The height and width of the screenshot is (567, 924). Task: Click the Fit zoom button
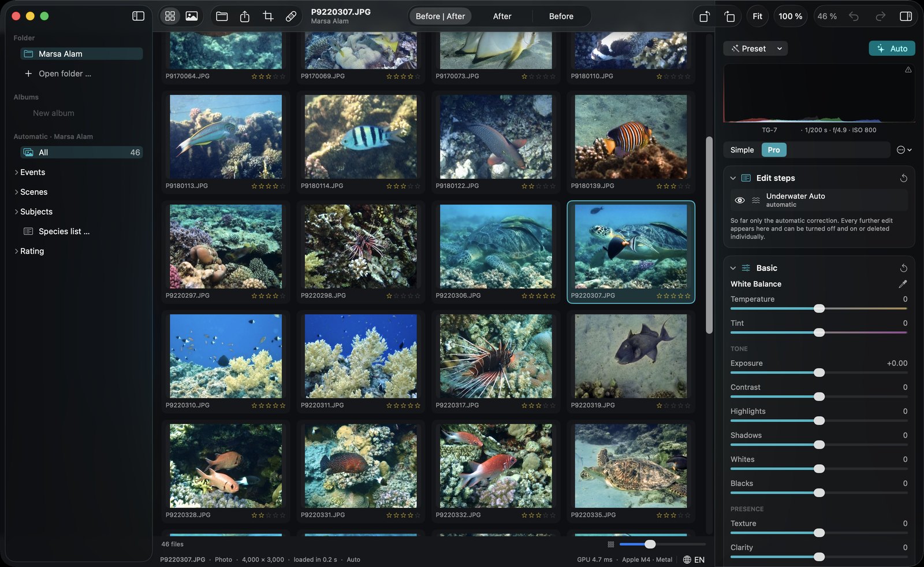tap(757, 16)
